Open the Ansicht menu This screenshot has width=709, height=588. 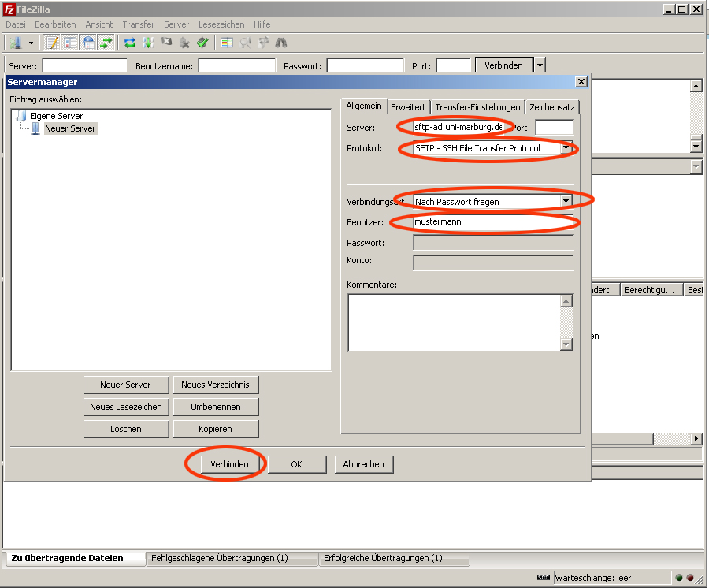[99, 24]
